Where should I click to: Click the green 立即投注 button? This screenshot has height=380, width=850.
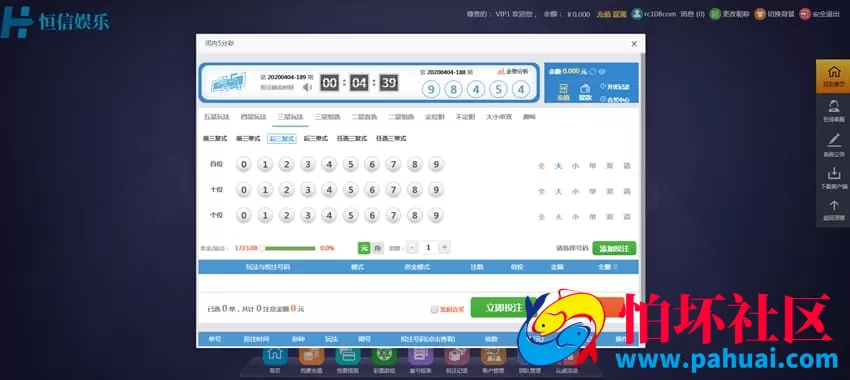pos(503,307)
